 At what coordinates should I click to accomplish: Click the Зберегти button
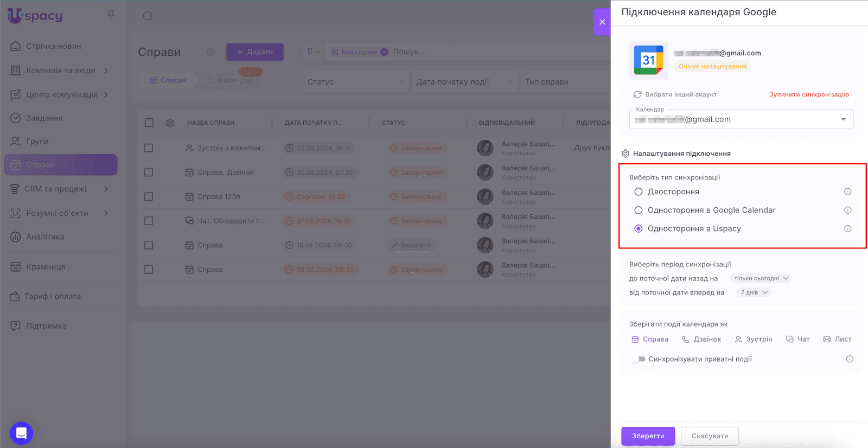coord(648,436)
